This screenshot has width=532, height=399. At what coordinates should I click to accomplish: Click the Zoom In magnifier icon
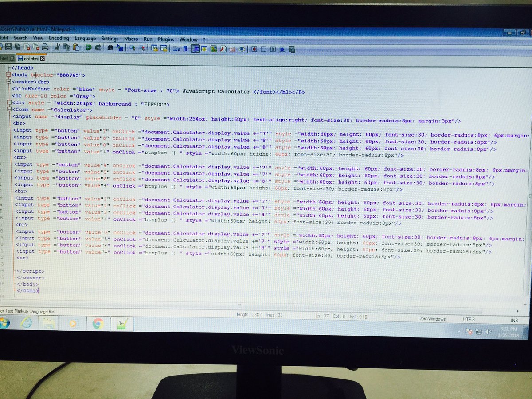(x=132, y=48)
